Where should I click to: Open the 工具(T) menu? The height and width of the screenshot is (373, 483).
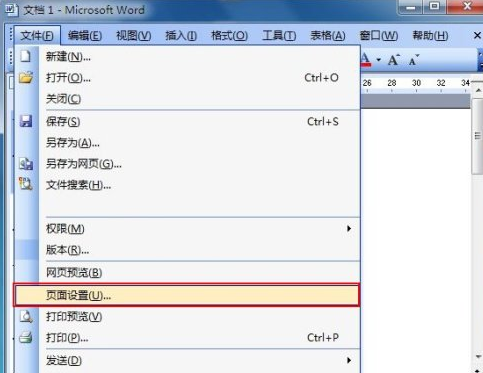(279, 35)
